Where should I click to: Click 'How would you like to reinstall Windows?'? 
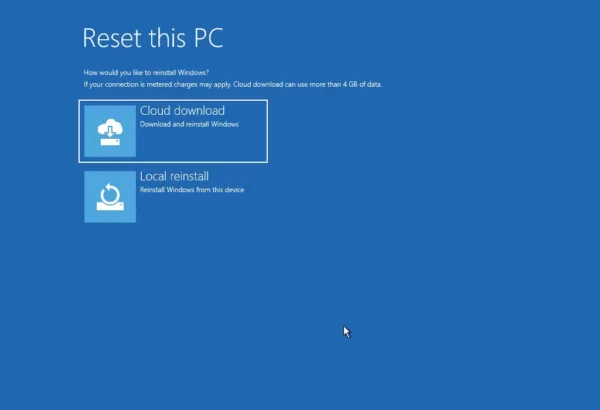pos(146,72)
